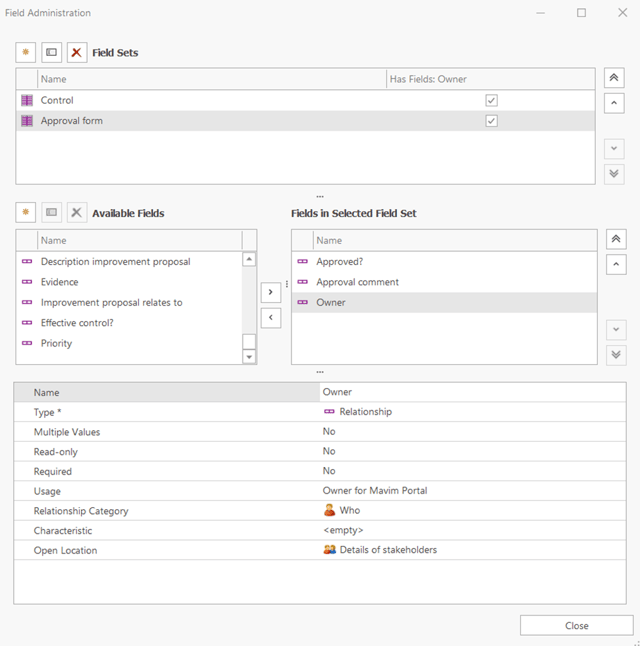
Task: Toggle Has Fields Owner checkbox for Control
Action: (x=491, y=101)
